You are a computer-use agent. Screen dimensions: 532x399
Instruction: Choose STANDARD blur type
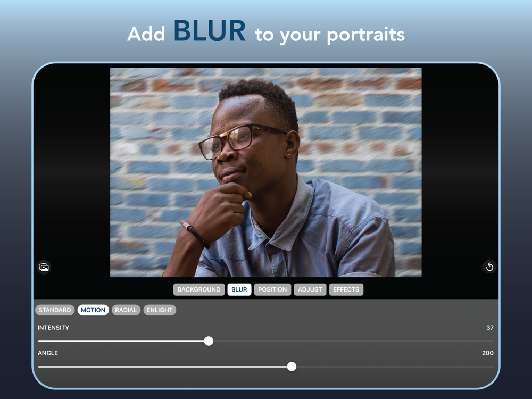click(55, 310)
